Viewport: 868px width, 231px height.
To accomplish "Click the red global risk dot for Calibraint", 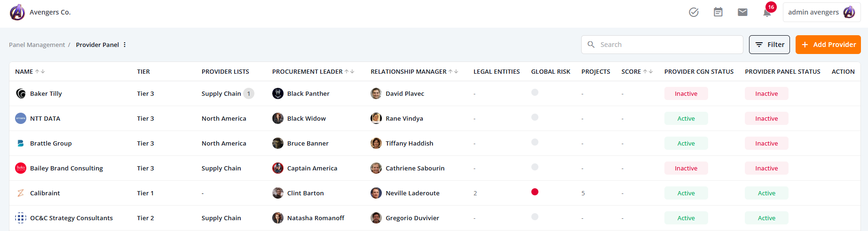I will click(x=535, y=192).
